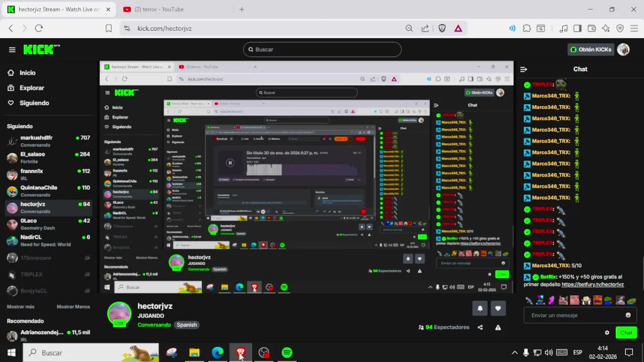Click the Obtén KICKs button
This screenshot has width=644, height=362.
point(591,49)
